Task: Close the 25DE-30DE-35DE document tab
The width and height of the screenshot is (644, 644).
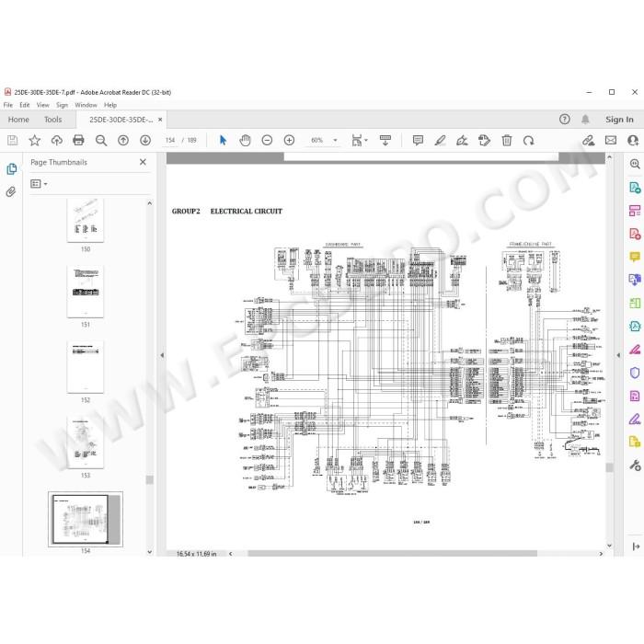Action: (x=160, y=119)
